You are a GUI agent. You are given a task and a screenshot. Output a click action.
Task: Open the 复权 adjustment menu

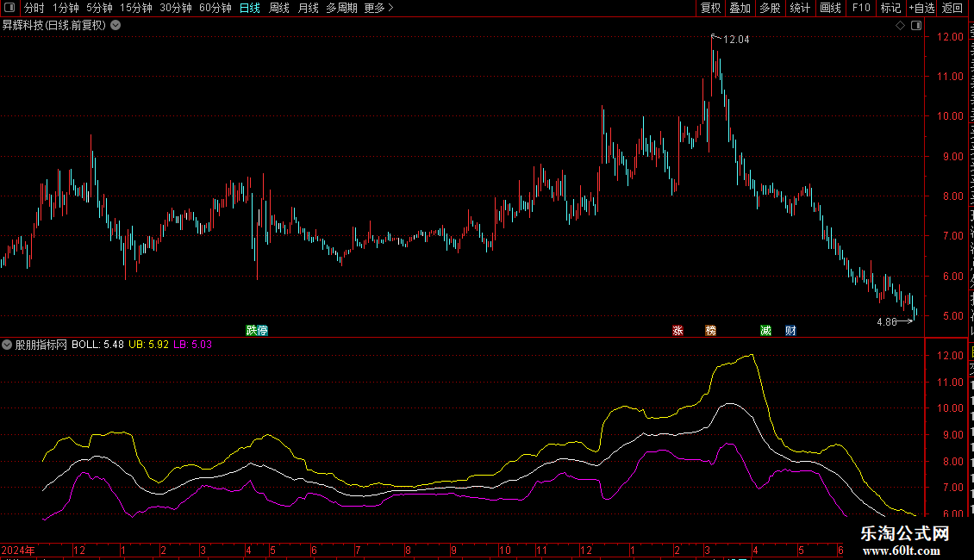pos(710,8)
